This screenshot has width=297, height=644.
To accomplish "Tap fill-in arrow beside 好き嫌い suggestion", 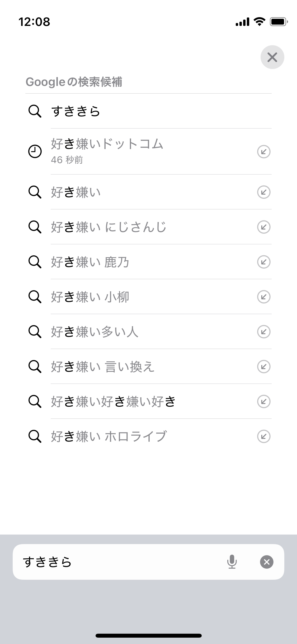I will [x=263, y=192].
